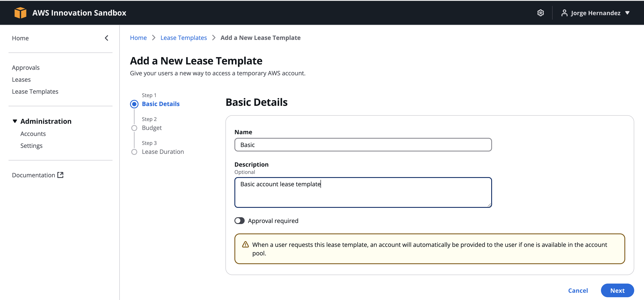Click the Lease Templates breadcrumb link
The width and height of the screenshot is (644, 300).
click(x=183, y=38)
